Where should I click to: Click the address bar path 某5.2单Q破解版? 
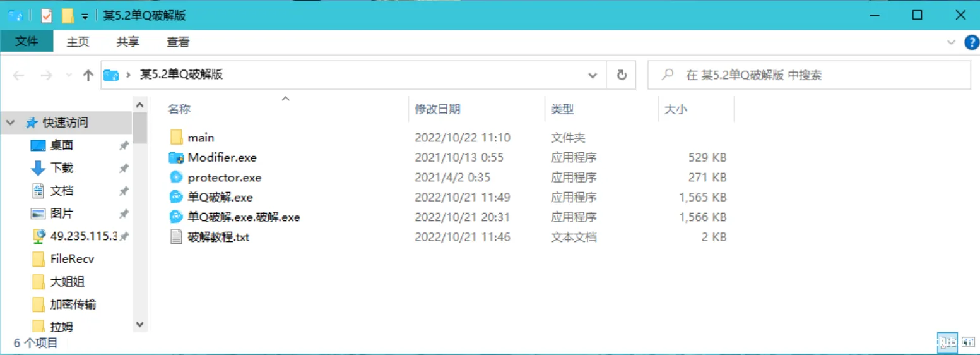[181, 75]
